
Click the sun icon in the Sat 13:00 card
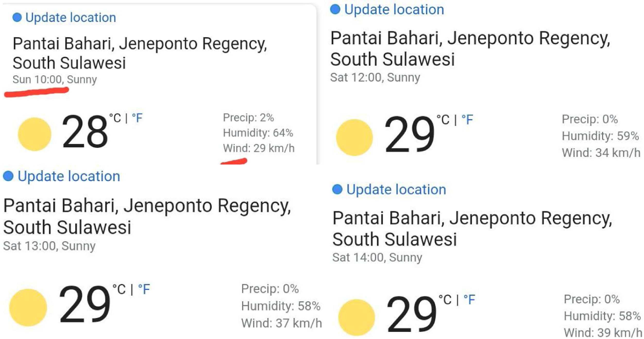click(x=28, y=307)
